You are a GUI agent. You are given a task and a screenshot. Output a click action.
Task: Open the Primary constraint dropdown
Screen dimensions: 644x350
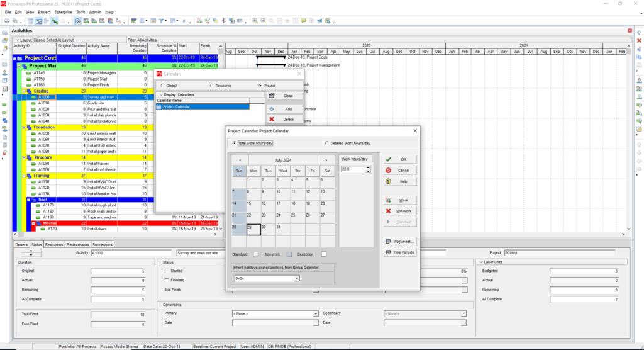coord(316,314)
